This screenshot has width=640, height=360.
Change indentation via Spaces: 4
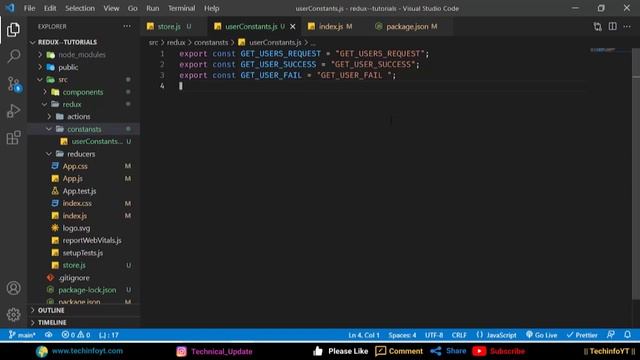[402, 335]
